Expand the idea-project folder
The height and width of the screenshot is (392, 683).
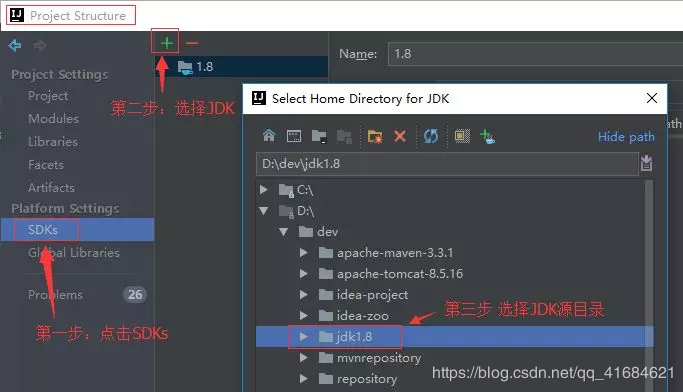(x=304, y=295)
